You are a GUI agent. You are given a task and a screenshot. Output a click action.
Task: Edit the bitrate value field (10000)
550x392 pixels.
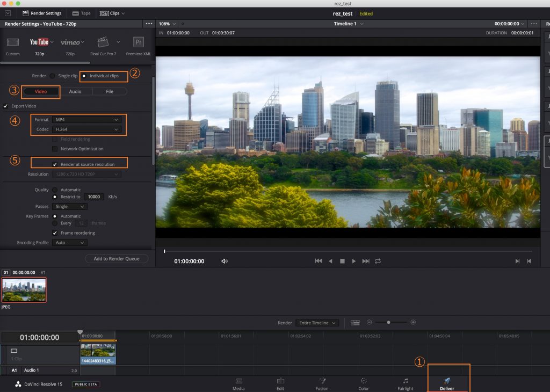tap(93, 197)
